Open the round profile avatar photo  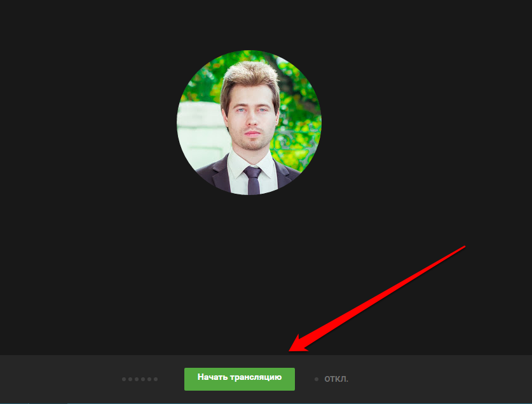point(249,123)
